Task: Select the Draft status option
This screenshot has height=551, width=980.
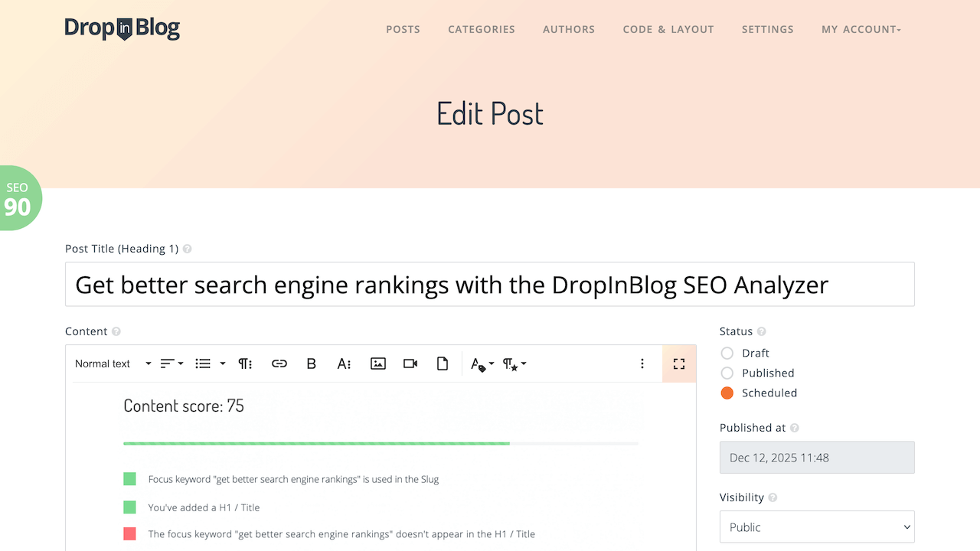Action: tap(727, 353)
